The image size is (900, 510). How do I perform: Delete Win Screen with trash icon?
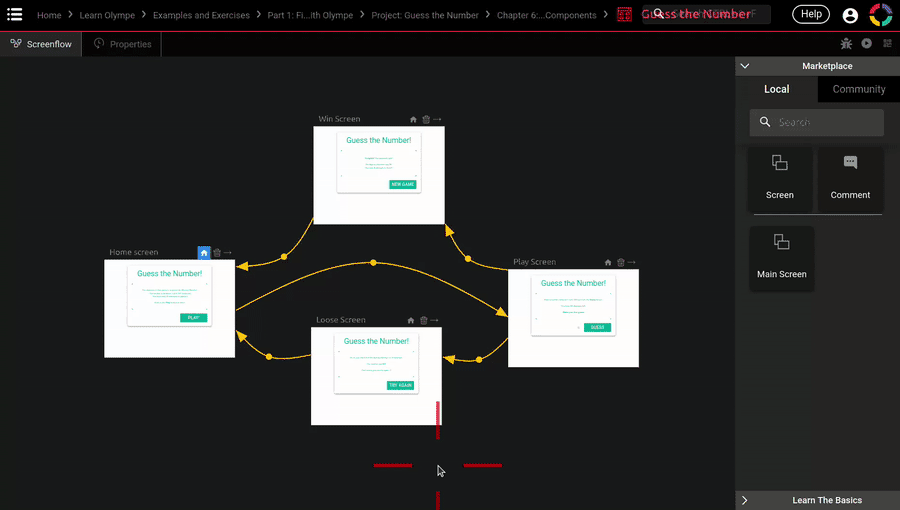(426, 120)
